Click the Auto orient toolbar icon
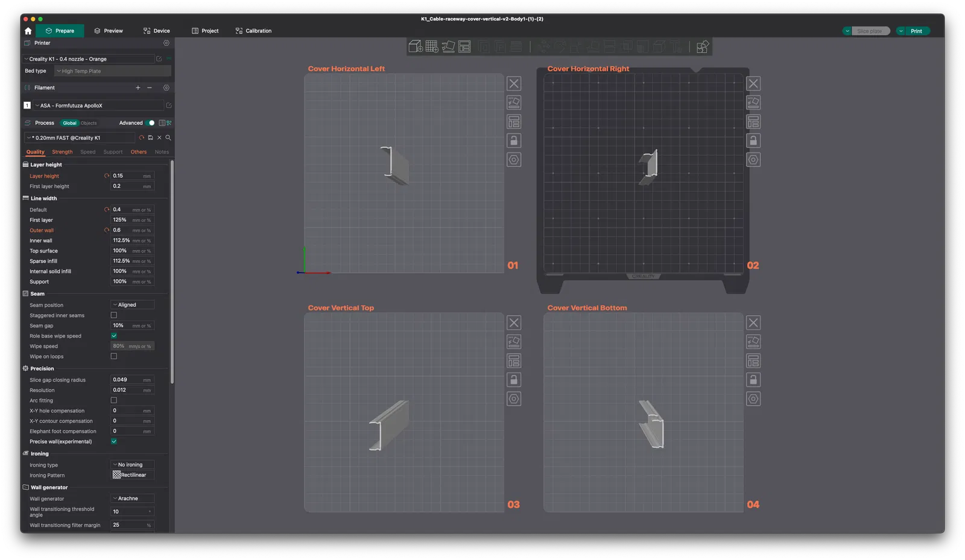The image size is (965, 560). (448, 46)
